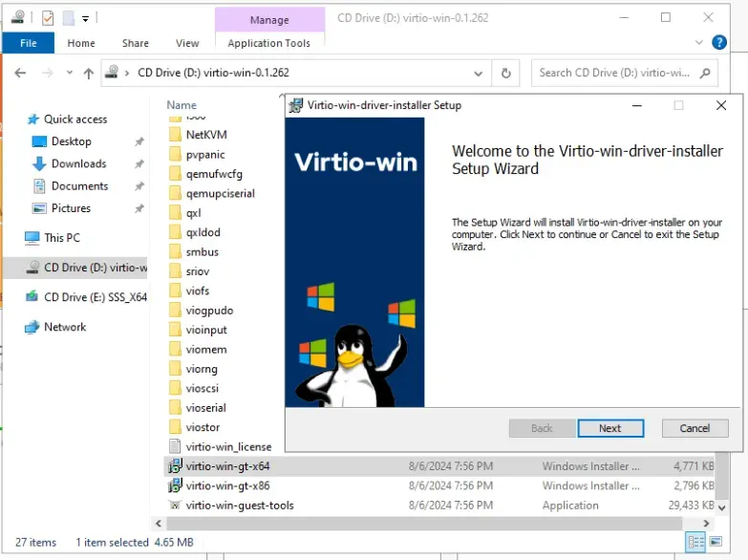Viewport: 748px width, 560px height.
Task: Open Desktop in navigation pane
Action: [x=71, y=141]
